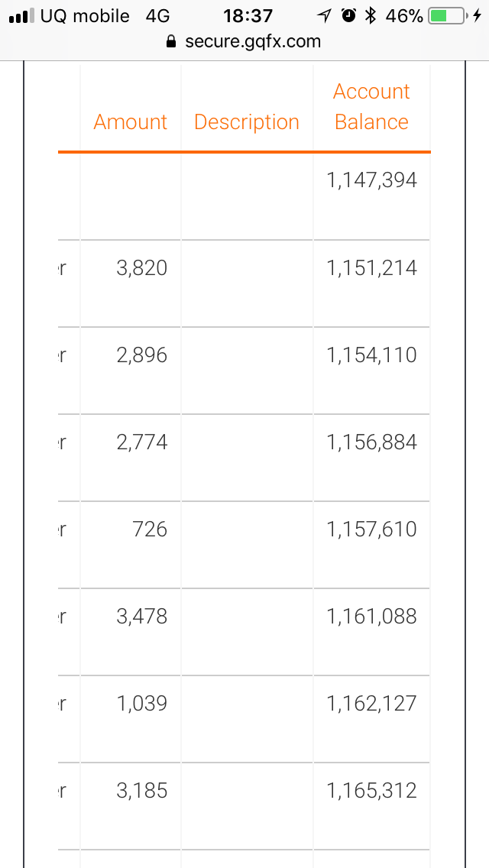
Task: Tap the 726 amount cell
Action: click(150, 530)
